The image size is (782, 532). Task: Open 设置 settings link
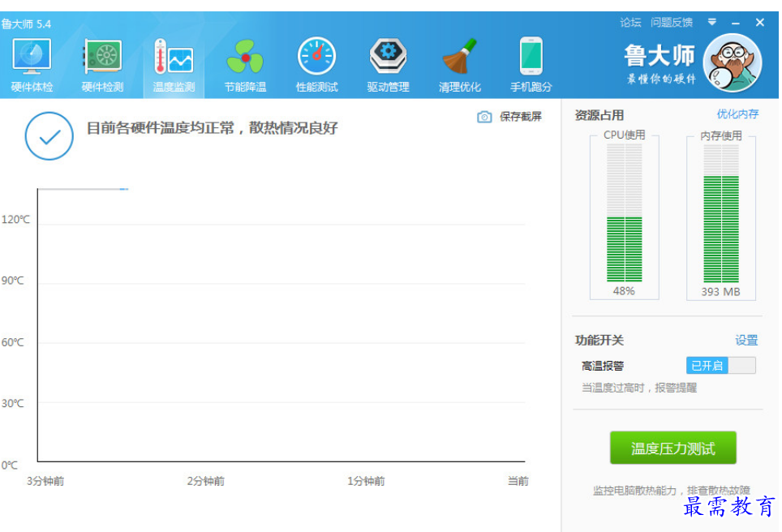[x=746, y=341]
